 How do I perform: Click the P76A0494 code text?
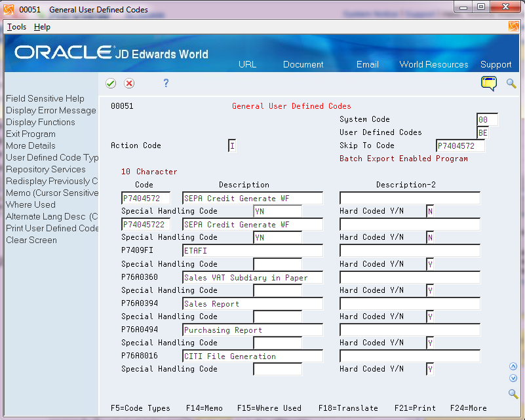click(140, 330)
